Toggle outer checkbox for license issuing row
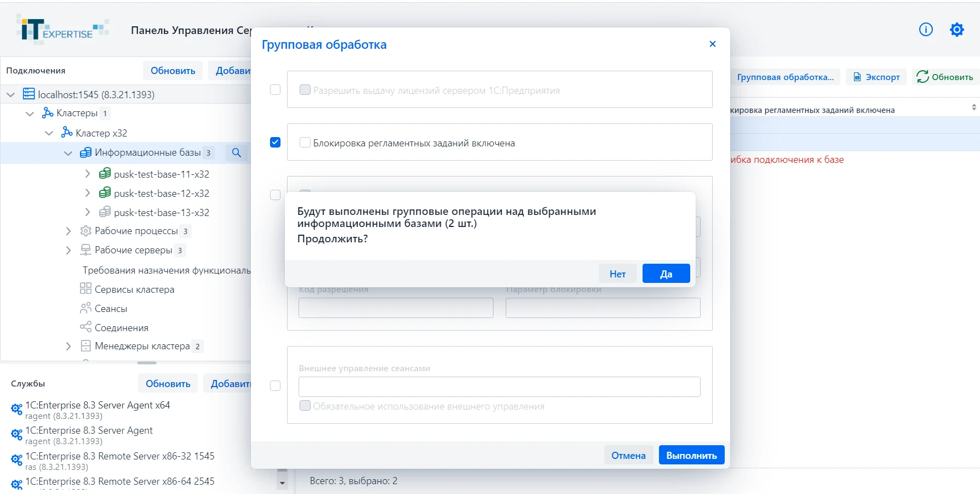Screen dimensions: 980x494 tap(276, 89)
